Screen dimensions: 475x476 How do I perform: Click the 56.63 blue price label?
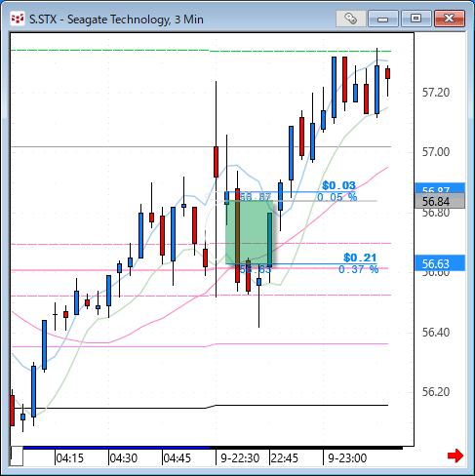pos(440,263)
